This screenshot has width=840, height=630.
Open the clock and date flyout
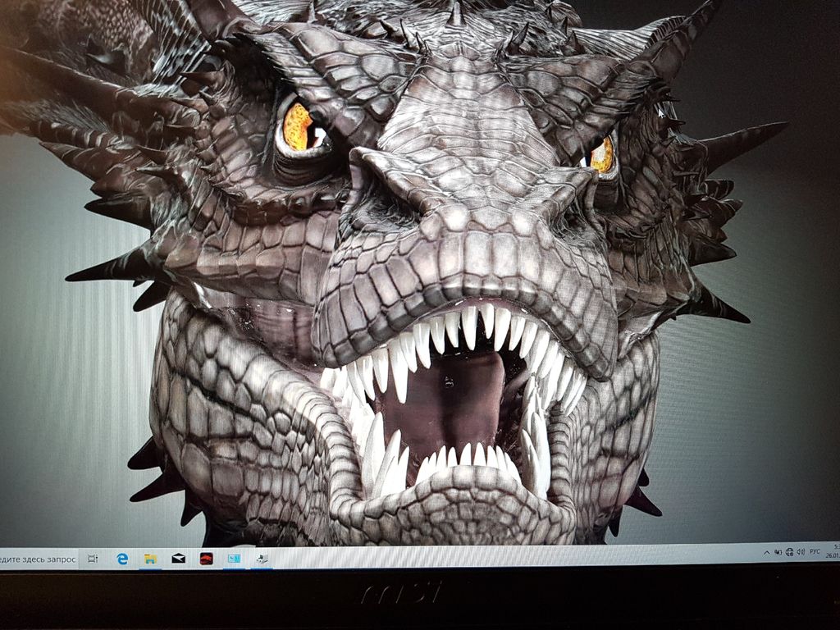pos(833,551)
